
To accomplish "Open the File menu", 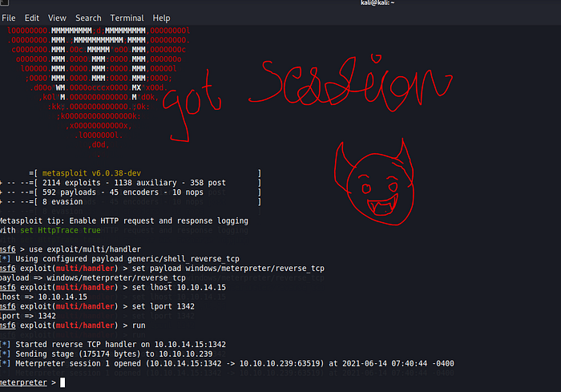I will pos(9,18).
